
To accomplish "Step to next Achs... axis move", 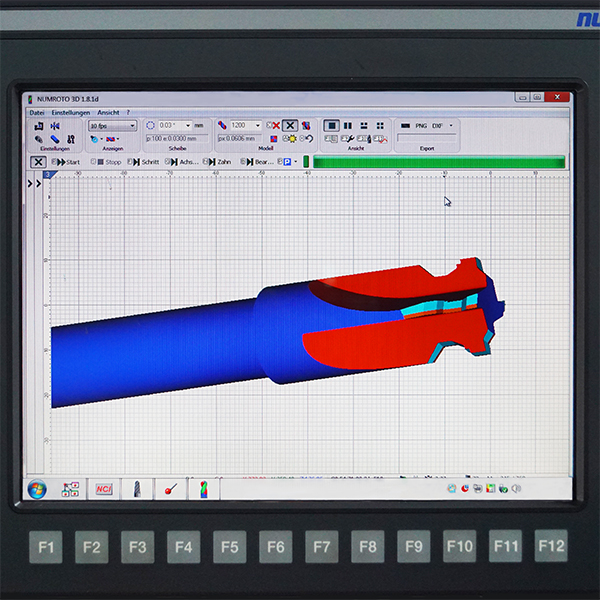I will 182,162.
